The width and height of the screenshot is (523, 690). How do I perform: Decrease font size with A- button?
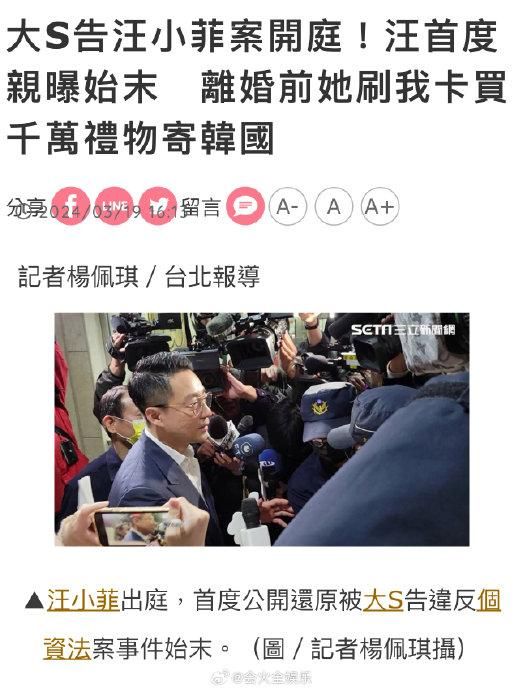(287, 206)
